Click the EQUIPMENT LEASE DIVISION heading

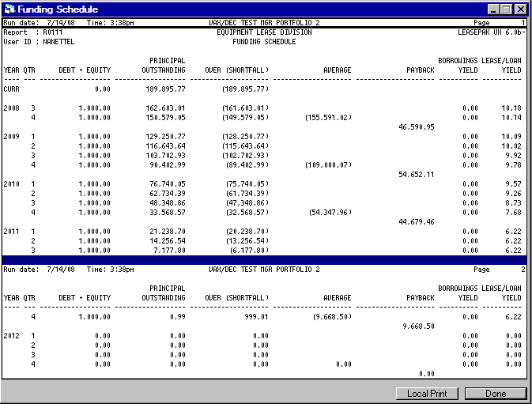point(264,32)
